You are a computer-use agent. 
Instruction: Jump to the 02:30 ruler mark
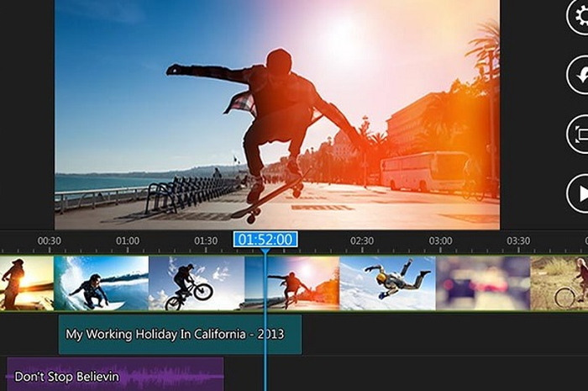coord(362,240)
